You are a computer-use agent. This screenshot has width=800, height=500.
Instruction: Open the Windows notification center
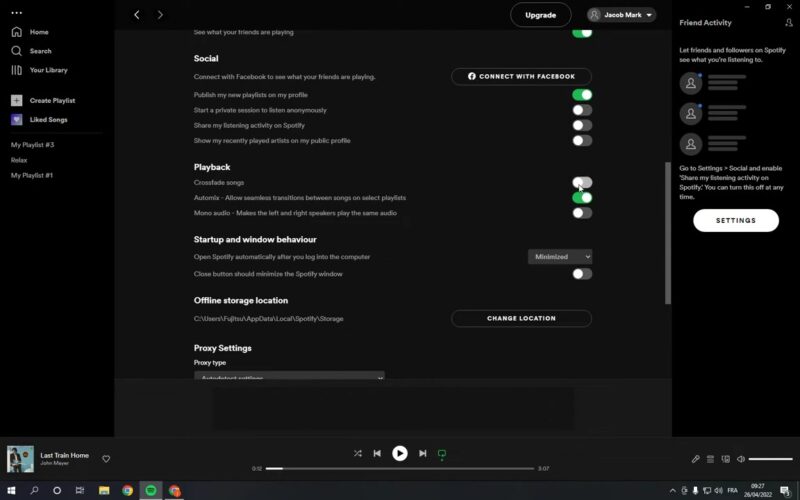tap(785, 491)
